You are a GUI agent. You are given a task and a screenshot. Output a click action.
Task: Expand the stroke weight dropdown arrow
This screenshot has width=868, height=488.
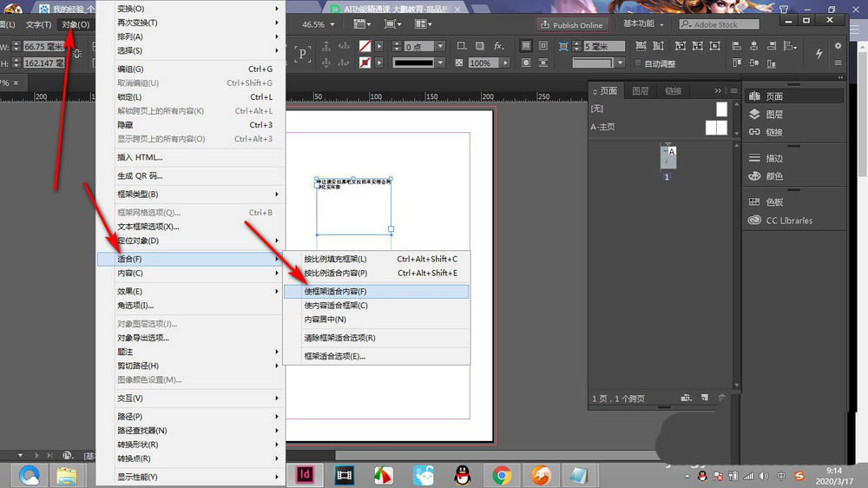[x=440, y=47]
